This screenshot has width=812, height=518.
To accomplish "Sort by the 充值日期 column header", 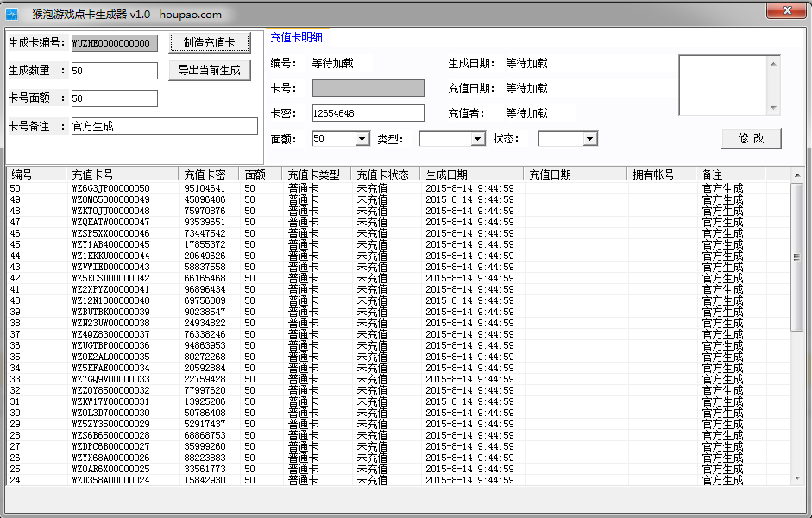I will (576, 174).
